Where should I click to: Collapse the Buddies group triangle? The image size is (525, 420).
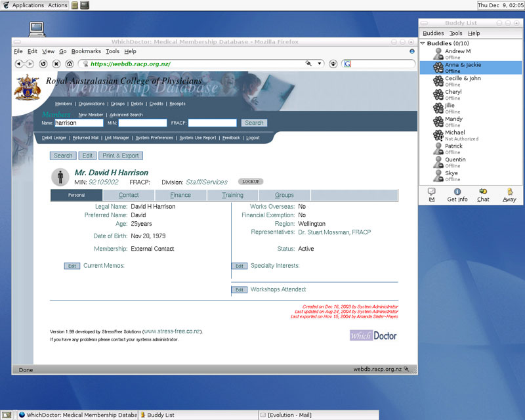423,43
